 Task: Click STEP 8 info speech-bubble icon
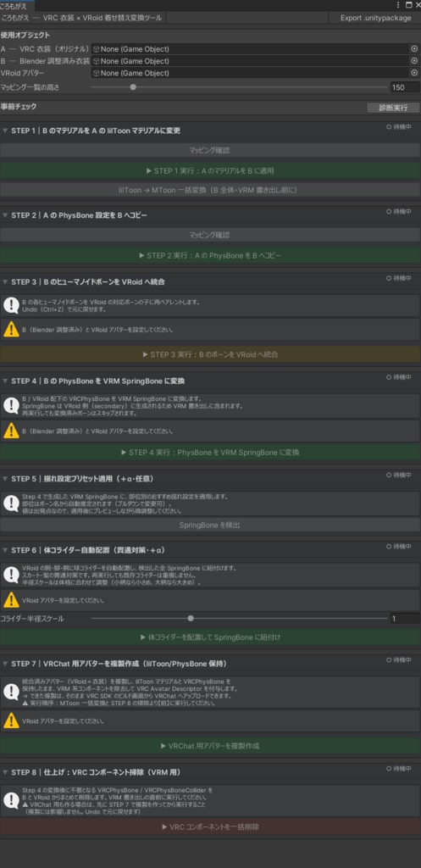click(x=11, y=800)
